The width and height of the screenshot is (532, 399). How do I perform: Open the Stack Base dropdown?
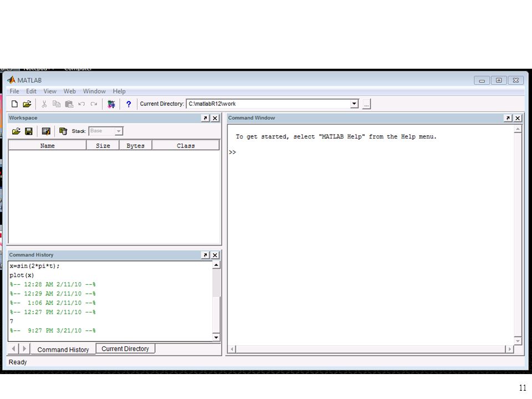coord(106,131)
